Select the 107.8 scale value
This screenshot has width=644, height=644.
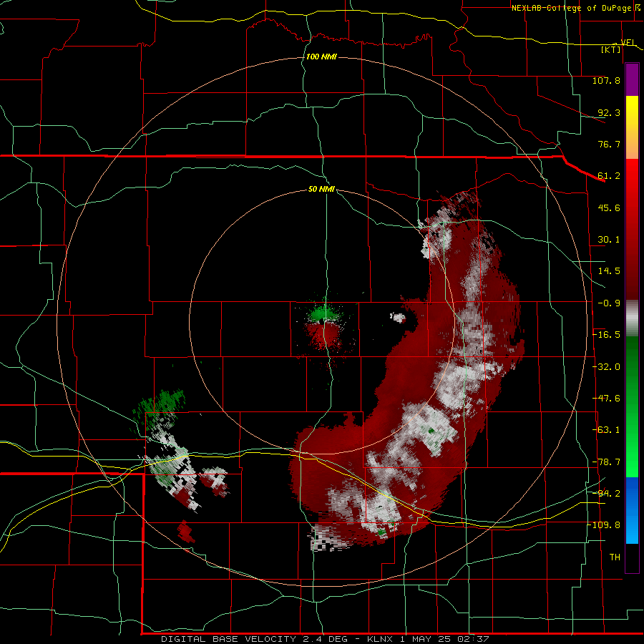tap(606, 80)
